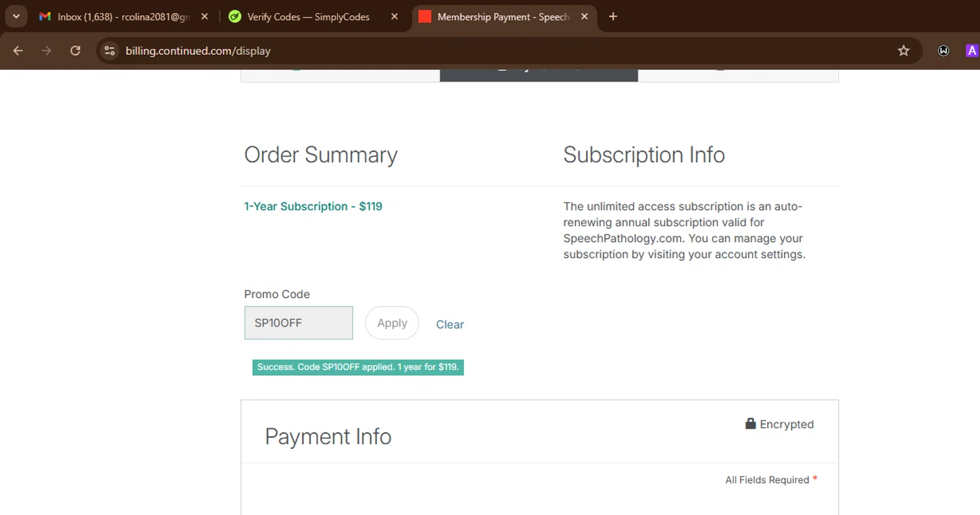The height and width of the screenshot is (515, 980).
Task: Bookmark this page with the star
Action: 904,50
